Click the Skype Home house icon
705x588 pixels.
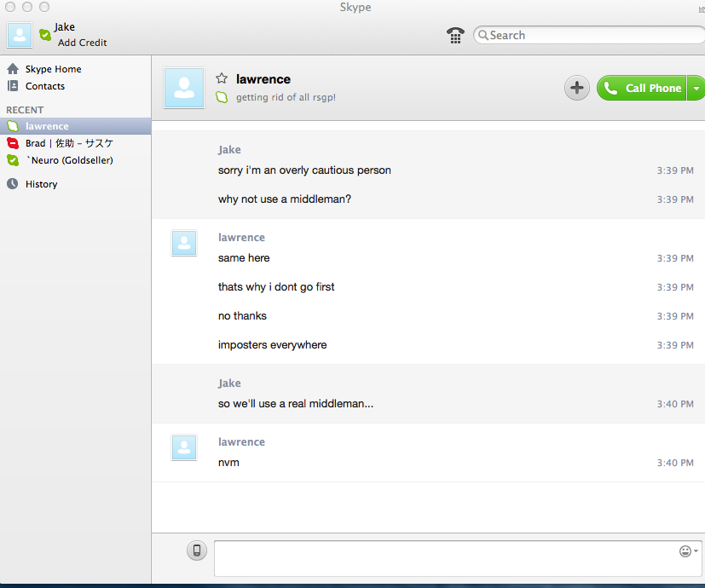[x=13, y=69]
